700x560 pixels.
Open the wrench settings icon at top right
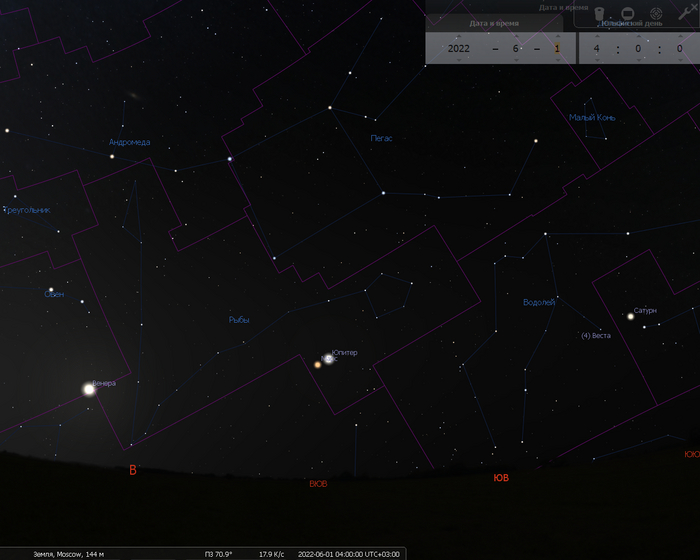tap(685, 13)
